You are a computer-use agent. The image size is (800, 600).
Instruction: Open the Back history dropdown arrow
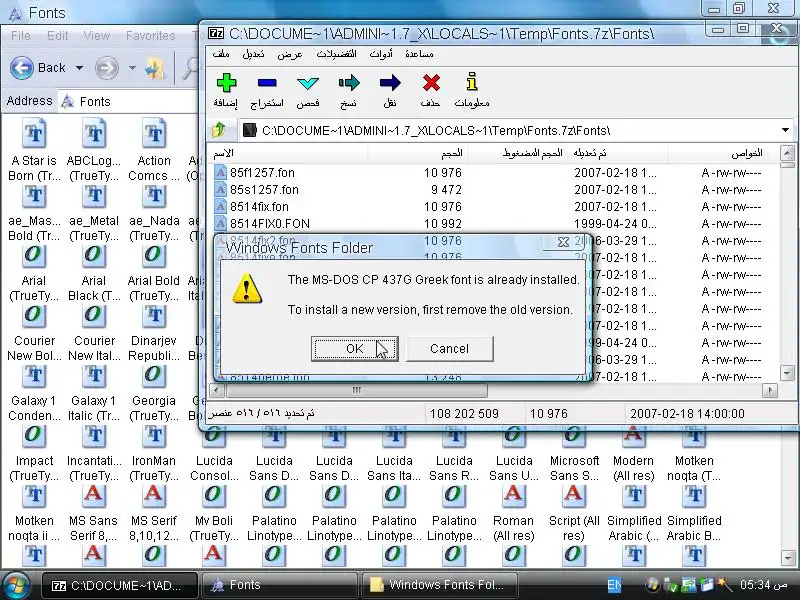click(80, 68)
